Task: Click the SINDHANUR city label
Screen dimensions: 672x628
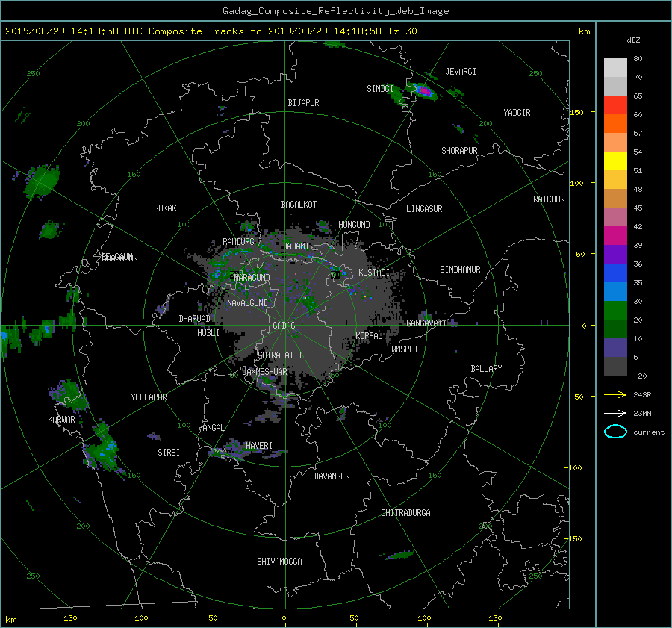Action: pyautogui.click(x=460, y=270)
